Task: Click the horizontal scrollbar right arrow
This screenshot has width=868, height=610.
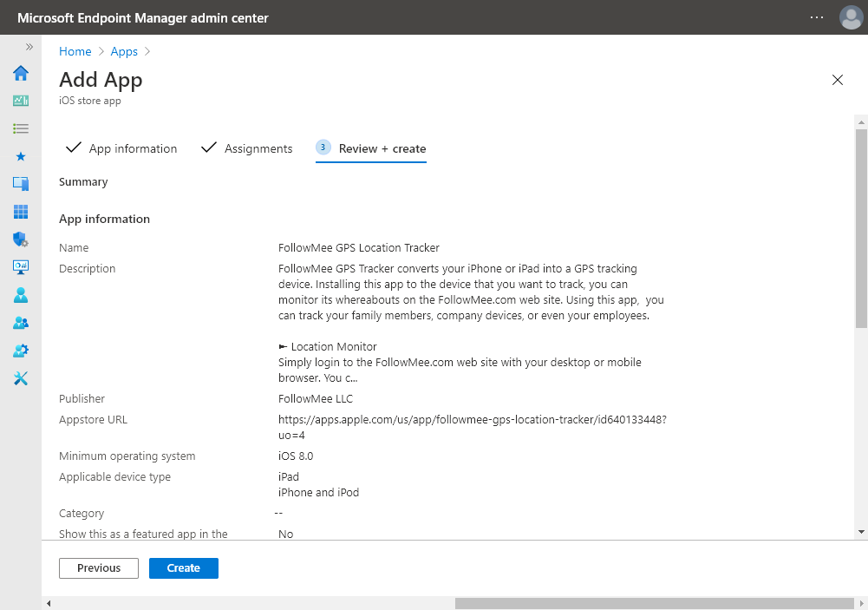Action: (861, 603)
